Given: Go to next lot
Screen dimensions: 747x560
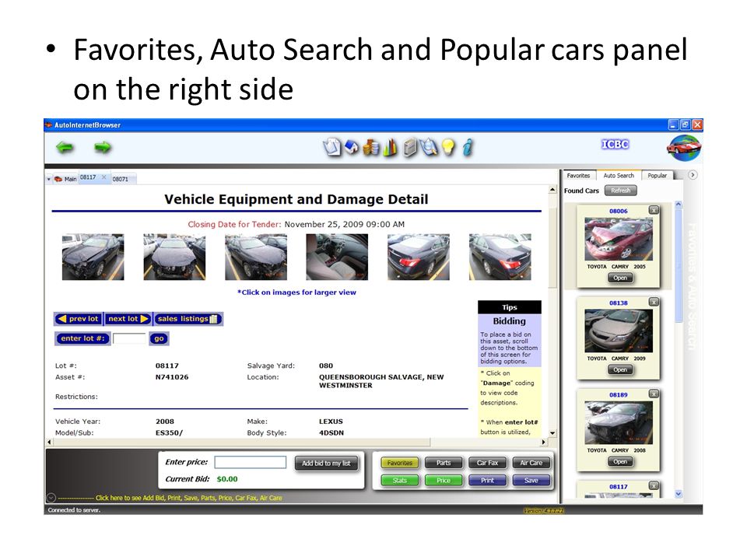Looking at the screenshot, I should [x=128, y=319].
